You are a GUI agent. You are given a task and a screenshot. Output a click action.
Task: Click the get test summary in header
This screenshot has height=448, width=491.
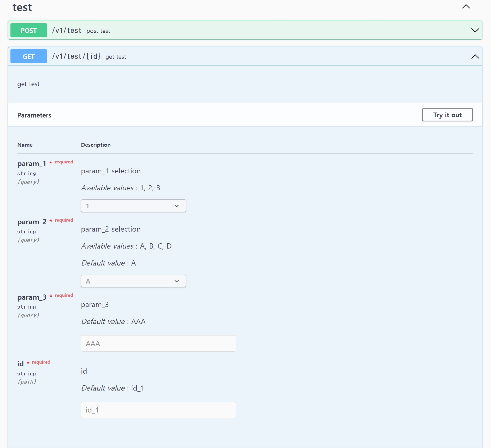116,57
